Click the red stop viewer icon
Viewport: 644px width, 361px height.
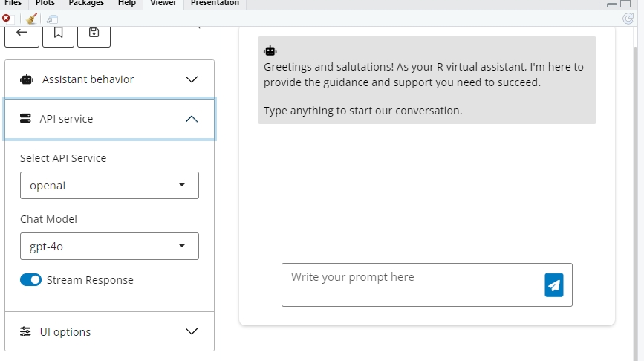[x=6, y=19]
